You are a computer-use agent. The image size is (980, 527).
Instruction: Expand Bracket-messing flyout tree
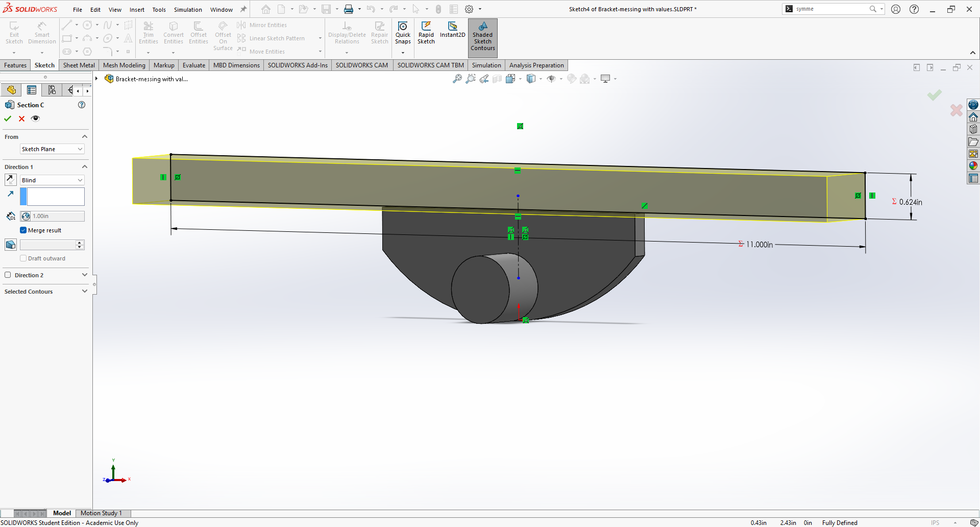point(96,79)
